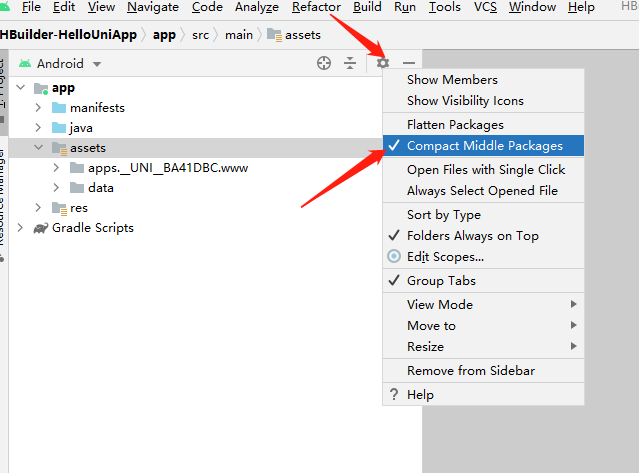Toggle the Group Tabs option
The height and width of the screenshot is (473, 639).
(483, 281)
